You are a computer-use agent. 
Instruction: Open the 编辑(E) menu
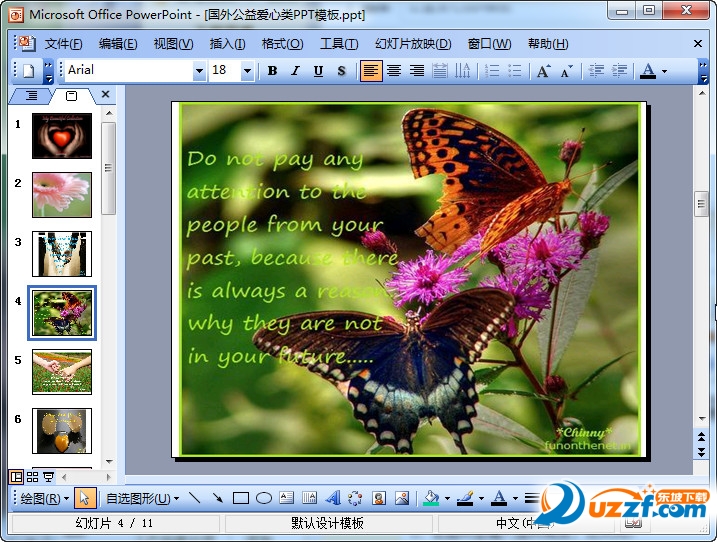118,44
